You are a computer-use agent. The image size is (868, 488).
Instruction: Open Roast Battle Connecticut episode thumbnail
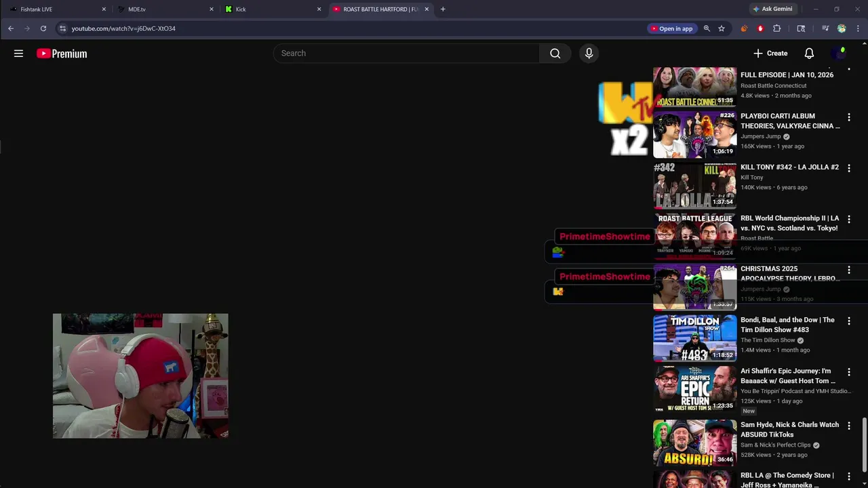(x=694, y=87)
